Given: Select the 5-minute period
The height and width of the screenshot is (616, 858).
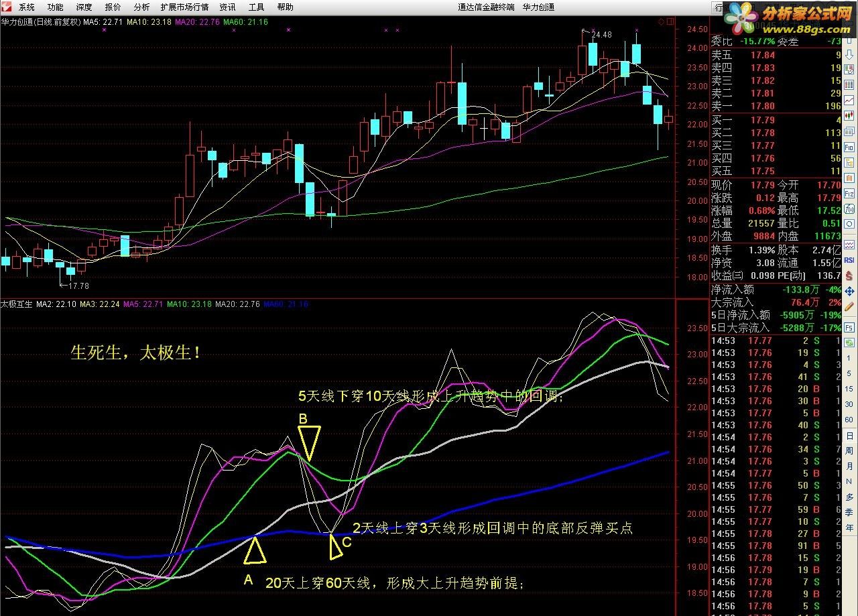Looking at the screenshot, I should pos(849,373).
